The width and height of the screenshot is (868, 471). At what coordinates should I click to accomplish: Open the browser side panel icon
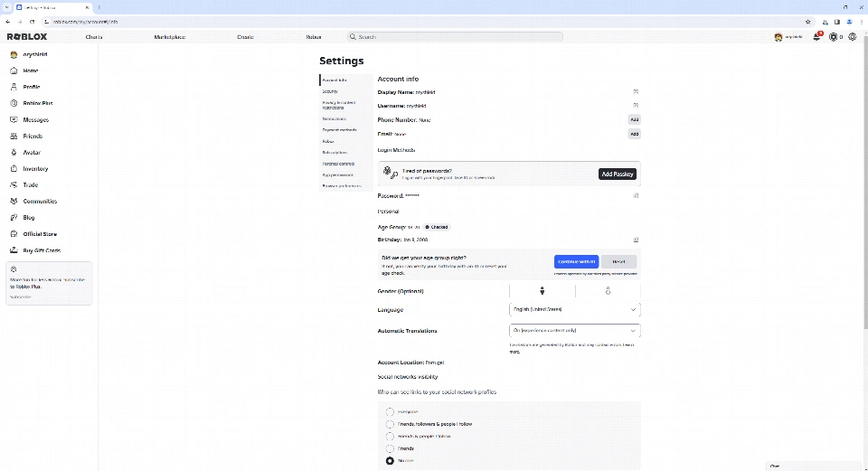[x=837, y=22]
